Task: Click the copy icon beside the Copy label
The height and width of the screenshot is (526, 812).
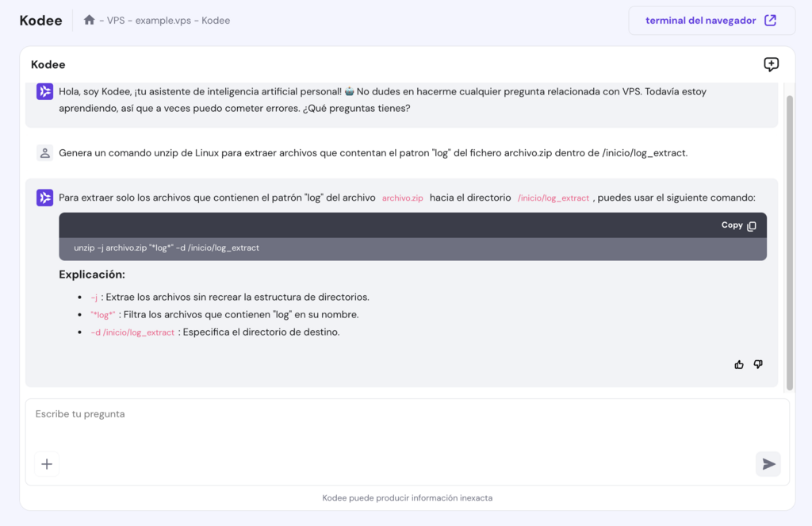Action: click(x=750, y=225)
